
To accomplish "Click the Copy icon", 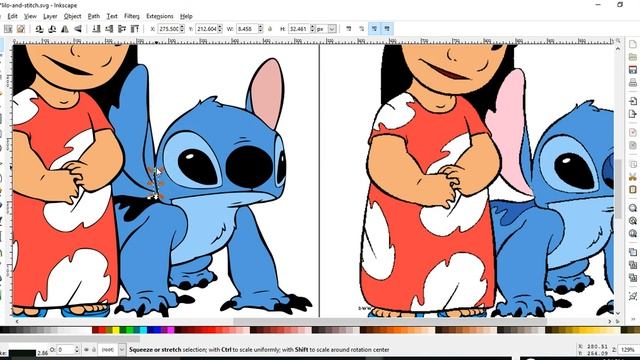I will [x=633, y=164].
